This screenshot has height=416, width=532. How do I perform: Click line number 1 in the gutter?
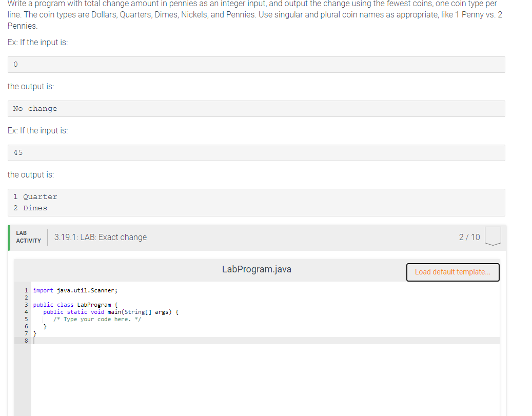click(x=26, y=290)
